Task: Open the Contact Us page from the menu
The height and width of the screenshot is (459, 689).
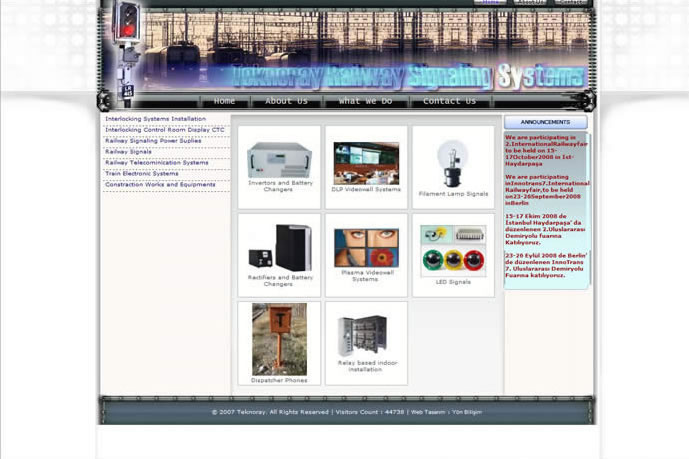Action: [x=449, y=101]
